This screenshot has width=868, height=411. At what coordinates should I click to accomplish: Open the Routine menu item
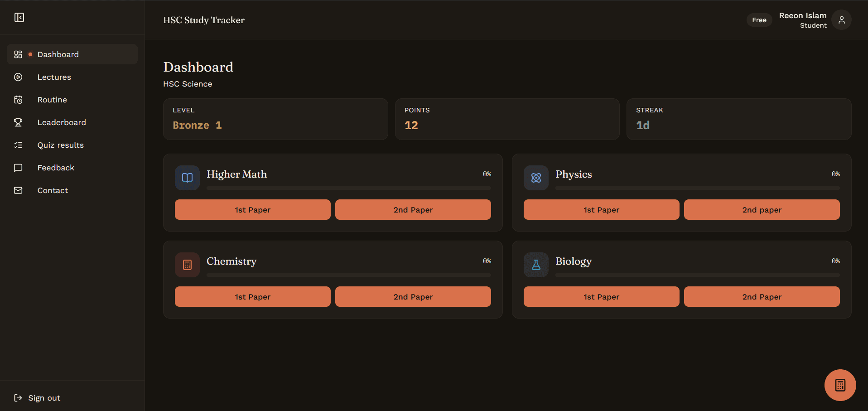pos(72,100)
